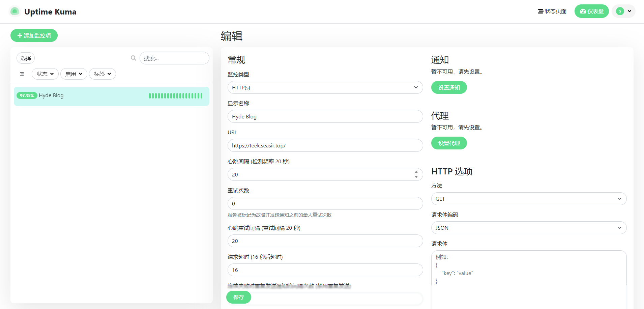
Task: Open the user profile avatar dropdown
Action: tap(624, 11)
